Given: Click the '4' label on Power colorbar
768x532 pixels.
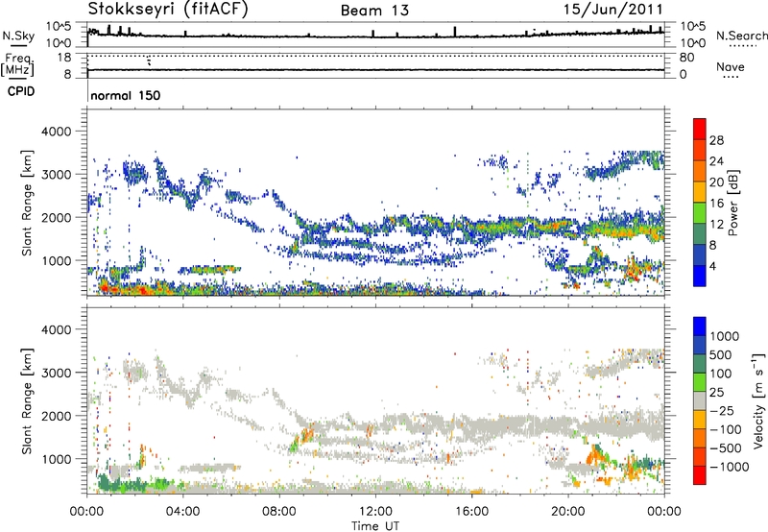Looking at the screenshot, I should 712,266.
